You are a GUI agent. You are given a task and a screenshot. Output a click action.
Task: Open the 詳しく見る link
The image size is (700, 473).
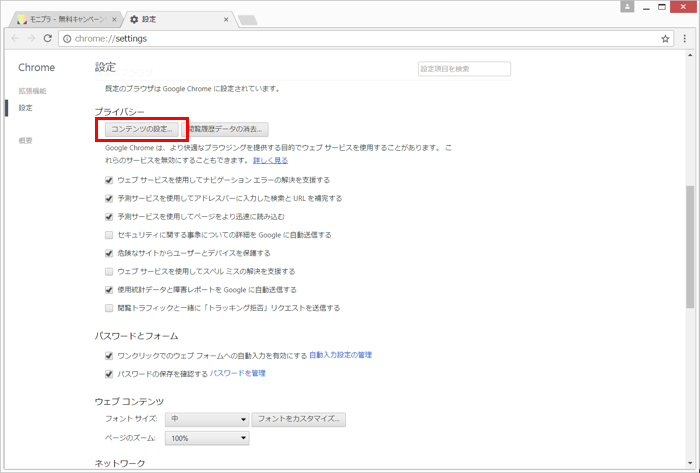tap(271, 160)
